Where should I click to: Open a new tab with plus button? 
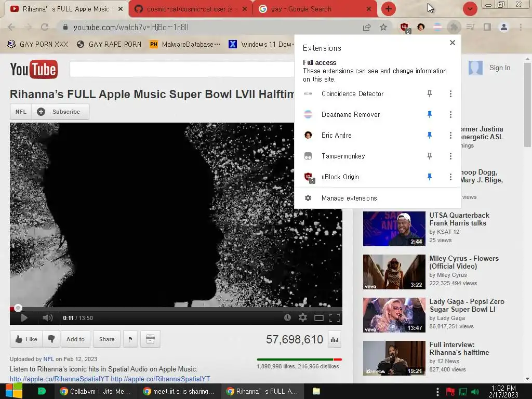pyautogui.click(x=389, y=9)
